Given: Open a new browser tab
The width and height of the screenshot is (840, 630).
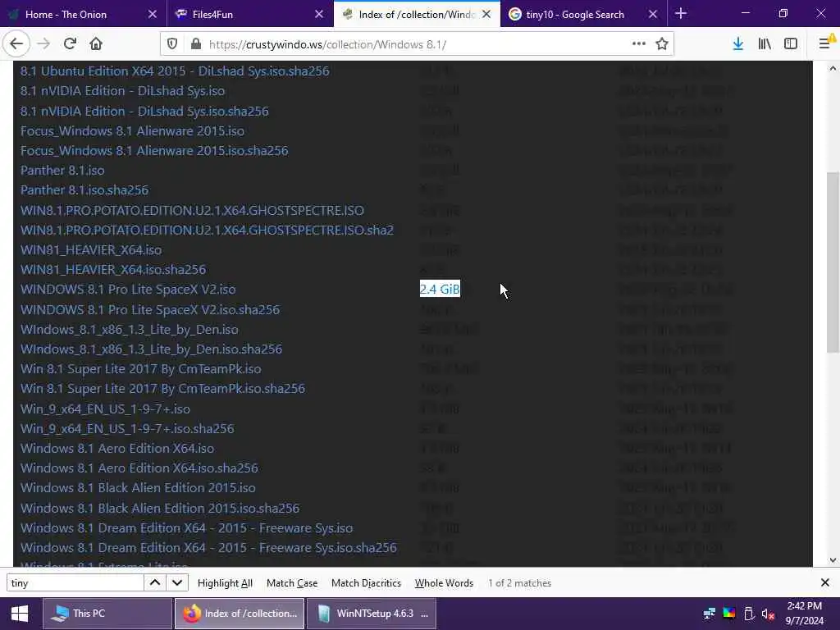Looking at the screenshot, I should 681,14.
